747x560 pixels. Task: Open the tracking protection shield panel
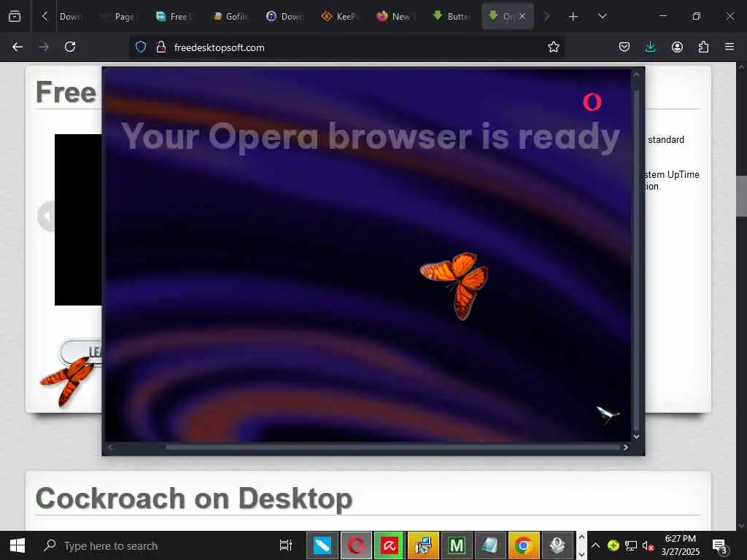pyautogui.click(x=141, y=47)
